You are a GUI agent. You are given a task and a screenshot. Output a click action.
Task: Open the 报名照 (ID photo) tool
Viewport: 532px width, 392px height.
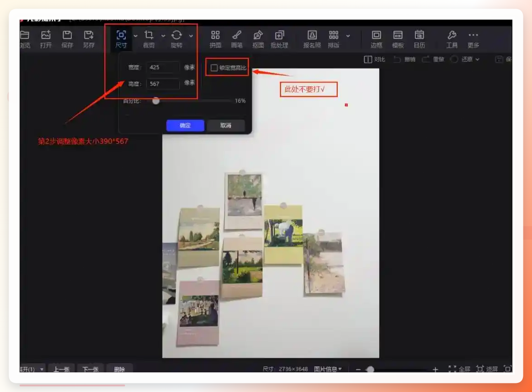click(x=312, y=39)
